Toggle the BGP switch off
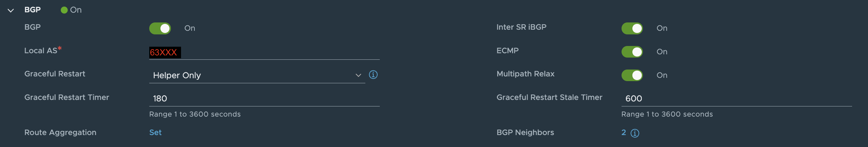 [x=160, y=28]
